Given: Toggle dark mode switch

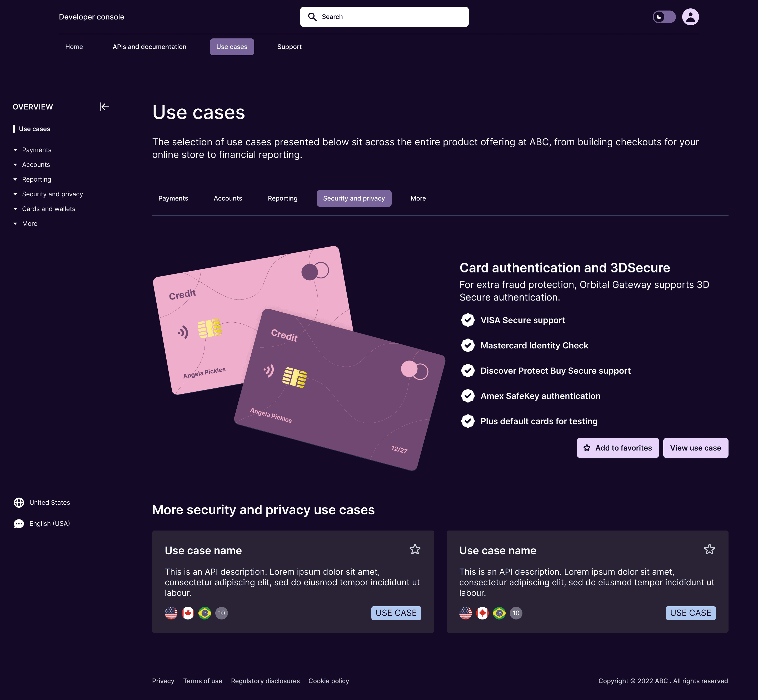Looking at the screenshot, I should click(x=664, y=17).
